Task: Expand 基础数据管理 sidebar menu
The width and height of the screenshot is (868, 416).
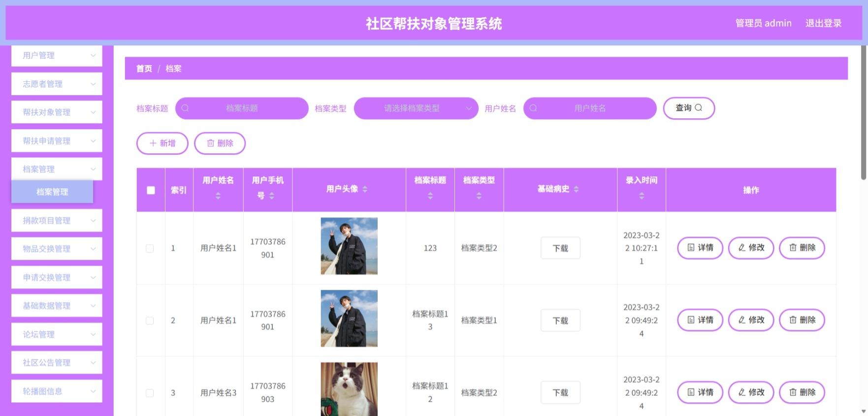Action: [57, 306]
